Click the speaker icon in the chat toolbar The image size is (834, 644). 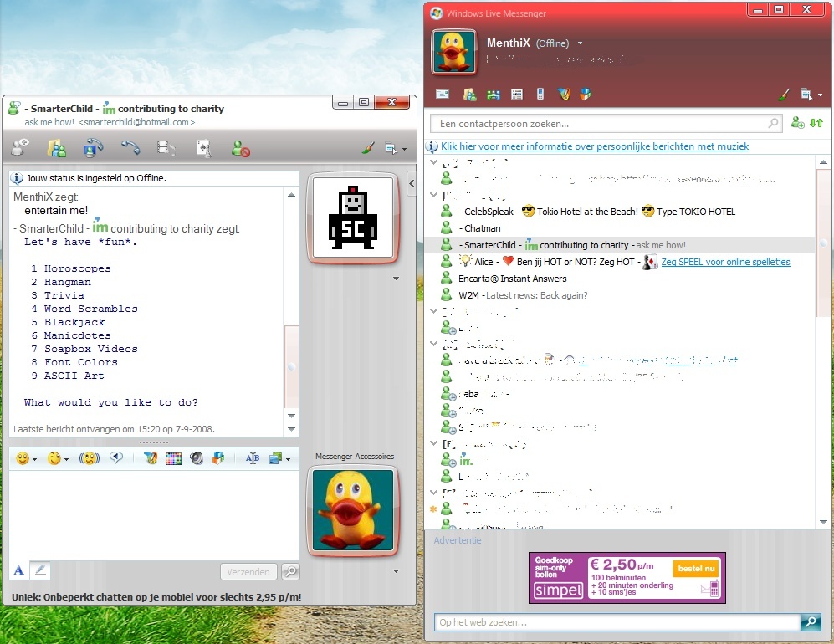pyautogui.click(x=197, y=458)
